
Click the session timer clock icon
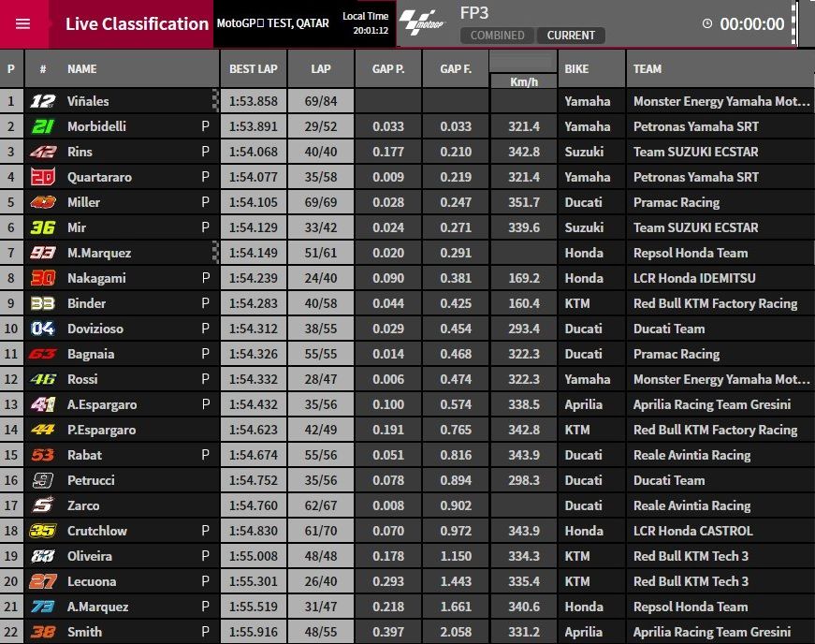coord(706,23)
